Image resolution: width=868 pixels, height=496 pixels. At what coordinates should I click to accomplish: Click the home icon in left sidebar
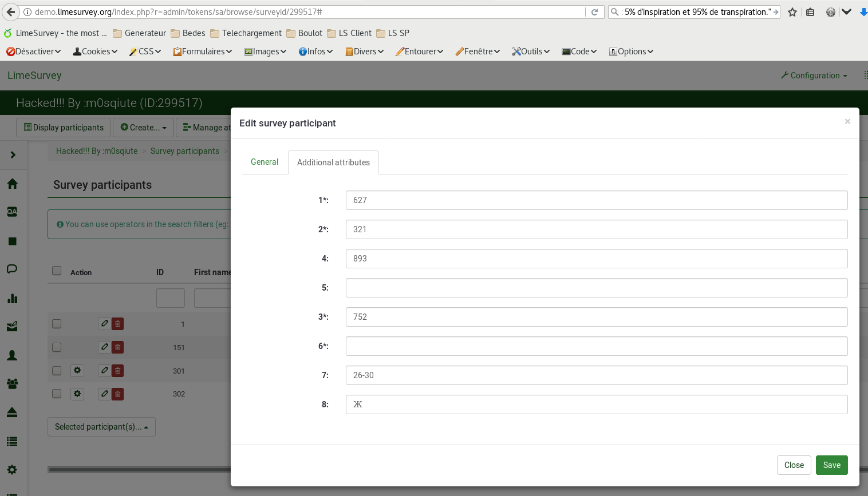coord(12,184)
